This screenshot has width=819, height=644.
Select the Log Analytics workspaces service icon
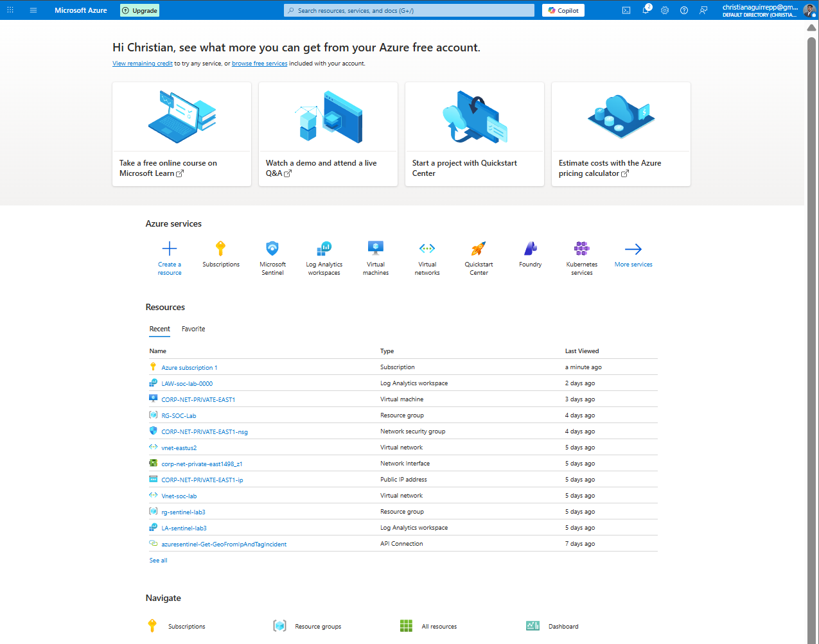pyautogui.click(x=324, y=249)
